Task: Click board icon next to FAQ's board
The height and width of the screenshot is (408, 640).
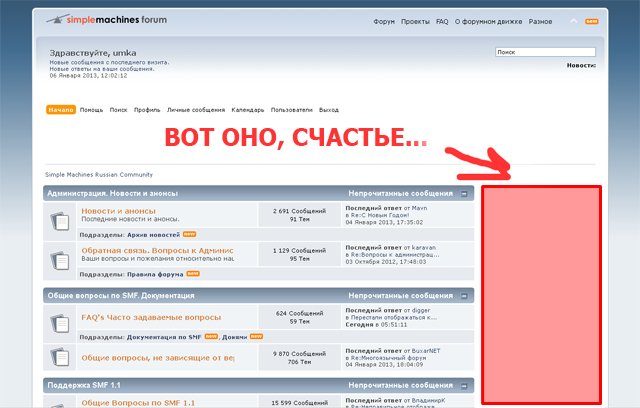Action: point(60,324)
